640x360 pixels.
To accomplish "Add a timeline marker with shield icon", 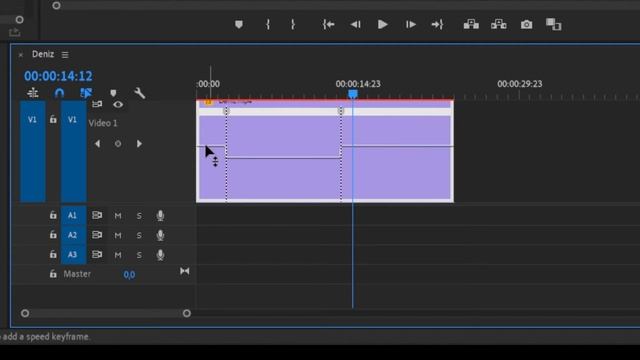I will [x=113, y=93].
